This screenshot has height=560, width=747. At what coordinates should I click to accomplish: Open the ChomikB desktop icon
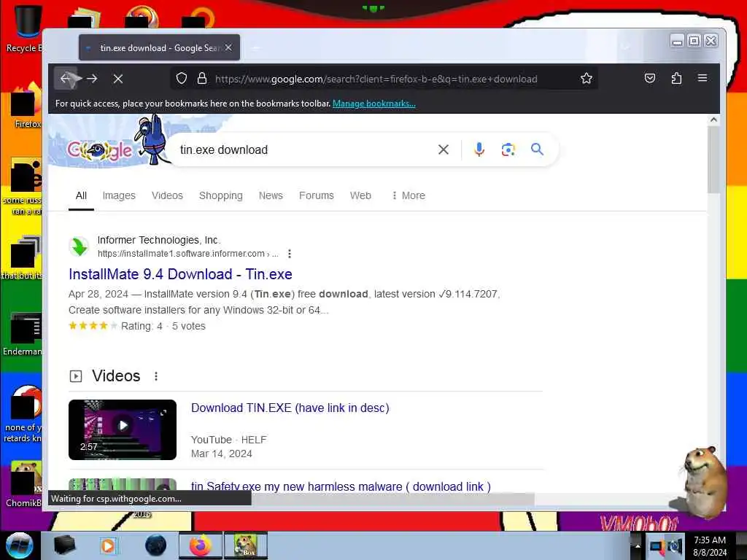coord(24,483)
